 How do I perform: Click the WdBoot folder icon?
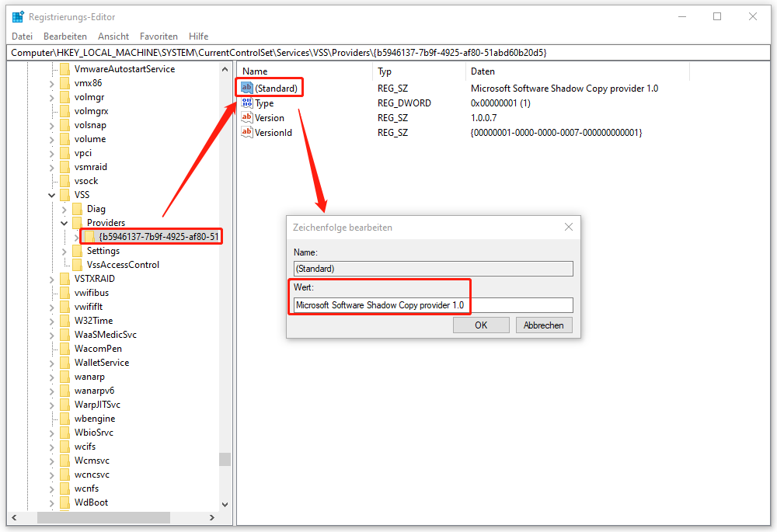65,502
